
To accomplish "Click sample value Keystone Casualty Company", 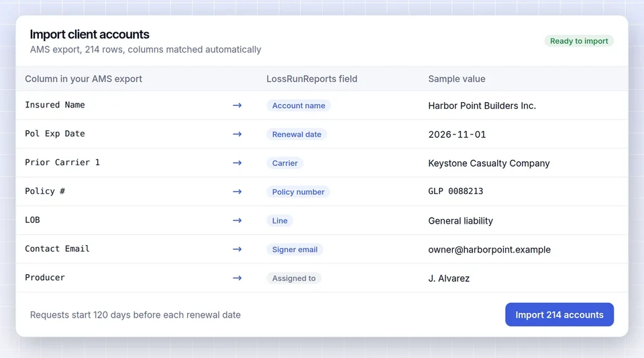I will (489, 163).
